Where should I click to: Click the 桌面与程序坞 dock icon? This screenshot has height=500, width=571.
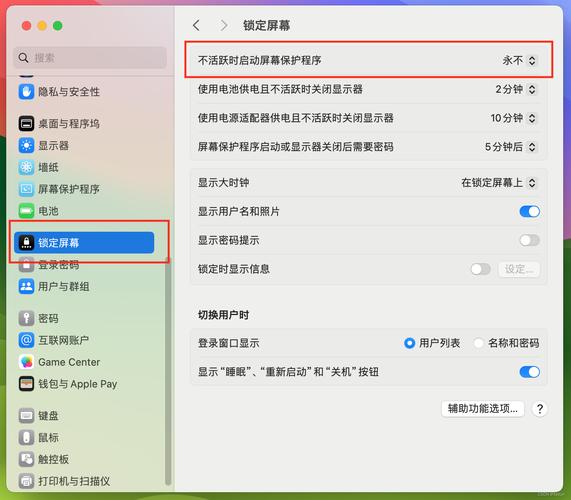click(26, 123)
